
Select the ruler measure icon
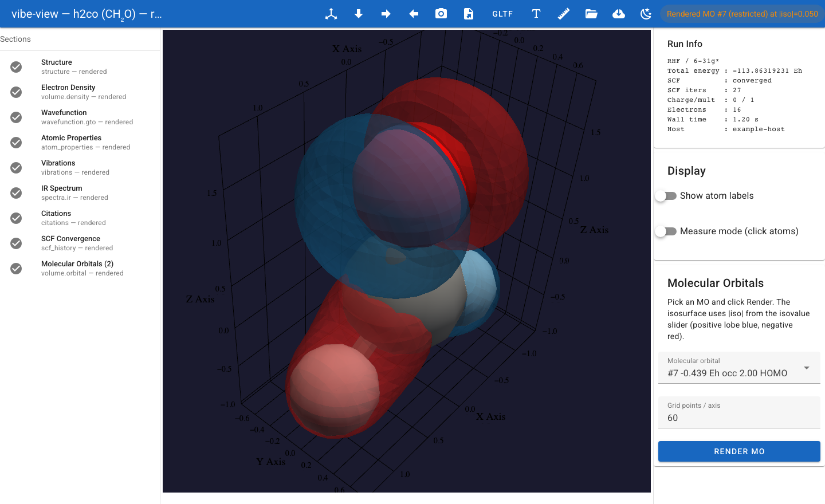tap(564, 14)
